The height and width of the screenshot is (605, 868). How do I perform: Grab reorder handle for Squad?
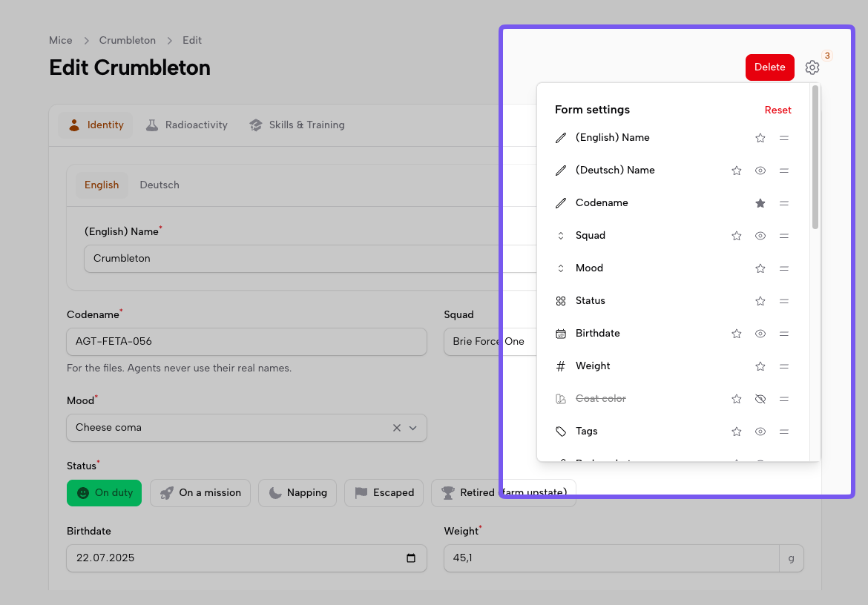click(784, 236)
